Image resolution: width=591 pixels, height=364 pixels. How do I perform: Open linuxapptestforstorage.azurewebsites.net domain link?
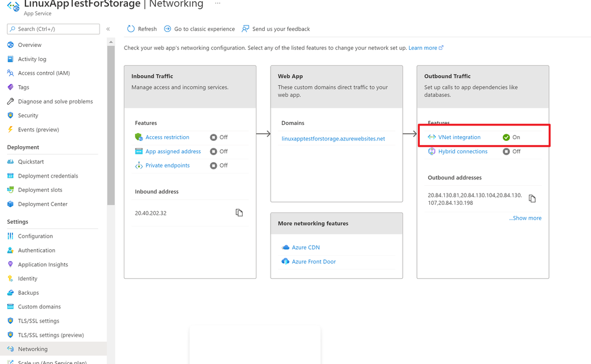333,138
